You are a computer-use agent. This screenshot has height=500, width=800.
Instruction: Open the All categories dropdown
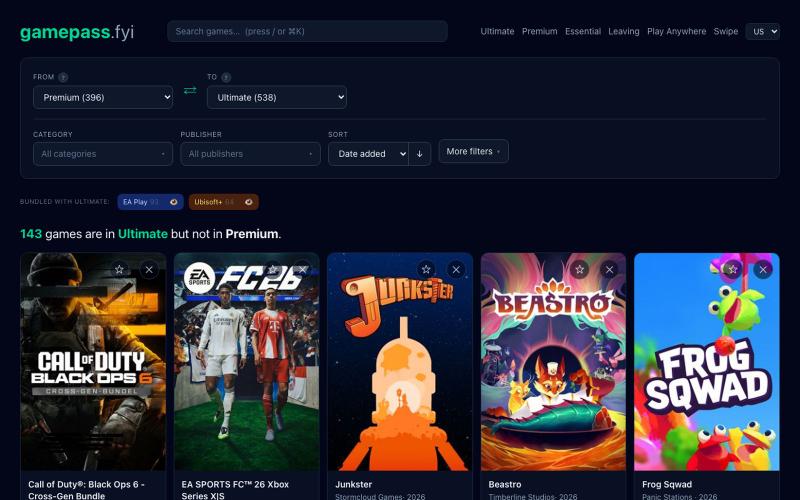[x=103, y=154]
